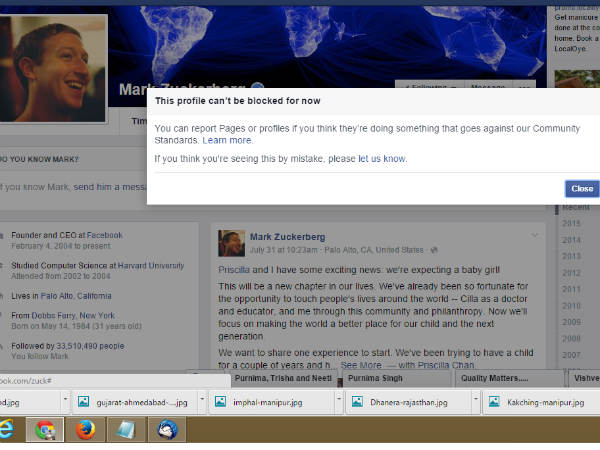
Task: Open Thunderbird from the taskbar
Action: pos(167,429)
